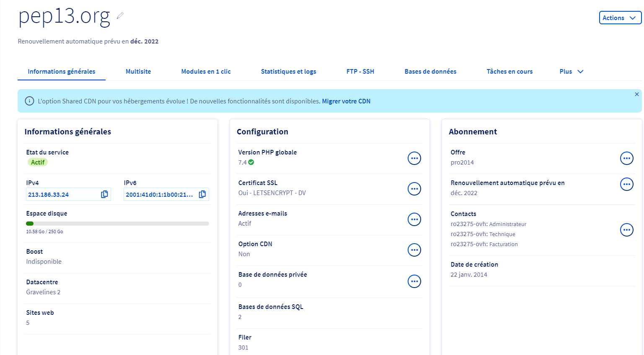Open options menu for Certificat SSL

pos(414,189)
